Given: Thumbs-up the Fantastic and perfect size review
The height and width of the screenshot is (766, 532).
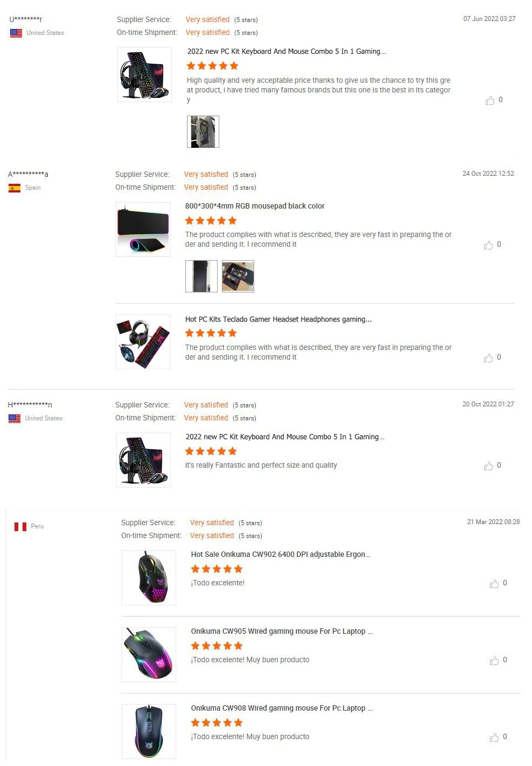Looking at the screenshot, I should click(488, 466).
